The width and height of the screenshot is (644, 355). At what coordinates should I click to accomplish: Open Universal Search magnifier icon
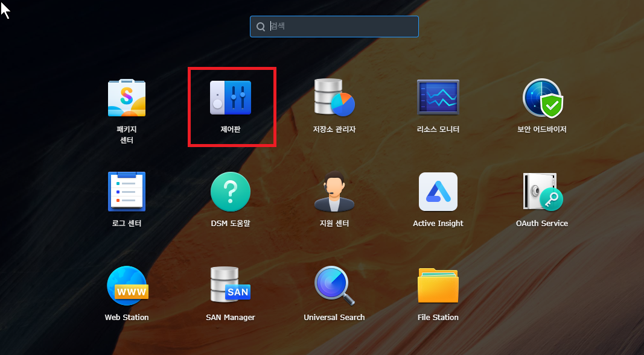coord(334,286)
